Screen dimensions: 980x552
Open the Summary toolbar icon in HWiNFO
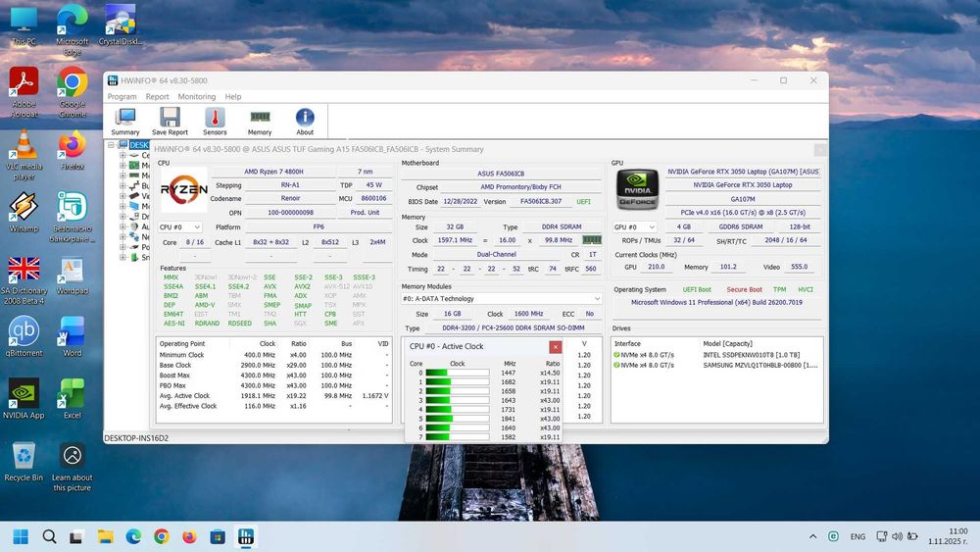pyautogui.click(x=125, y=122)
